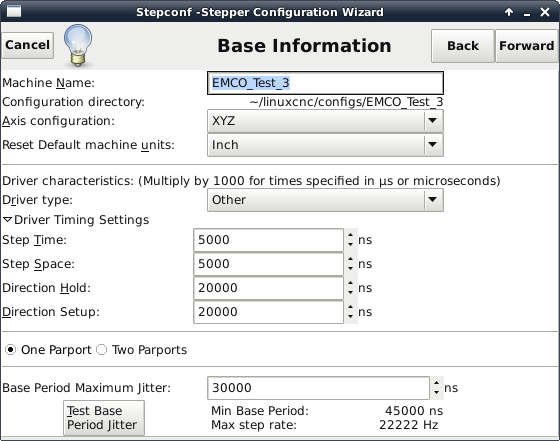The height and width of the screenshot is (441, 560).
Task: Decrease Direction Setup with down arrow
Action: 350,316
